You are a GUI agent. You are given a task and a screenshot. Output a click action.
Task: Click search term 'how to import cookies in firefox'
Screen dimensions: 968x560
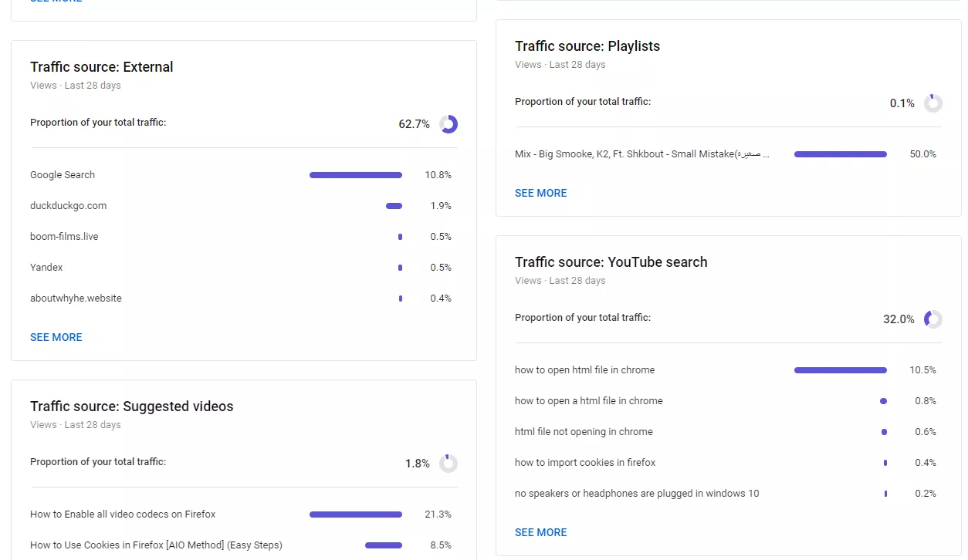[585, 463]
